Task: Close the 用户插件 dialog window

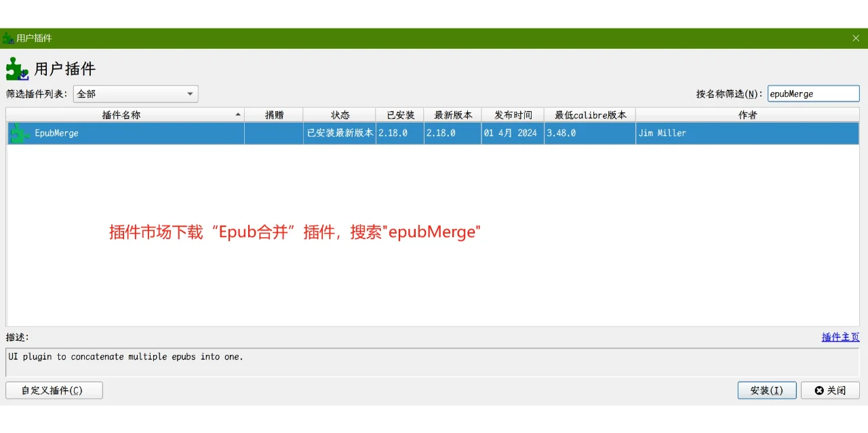Action: (856, 38)
